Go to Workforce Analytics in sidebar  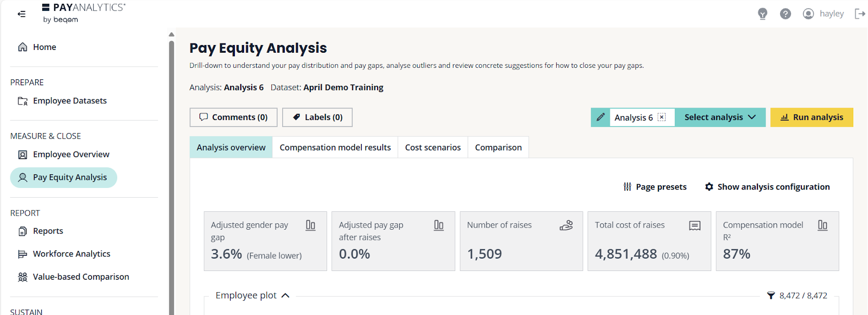tap(71, 254)
